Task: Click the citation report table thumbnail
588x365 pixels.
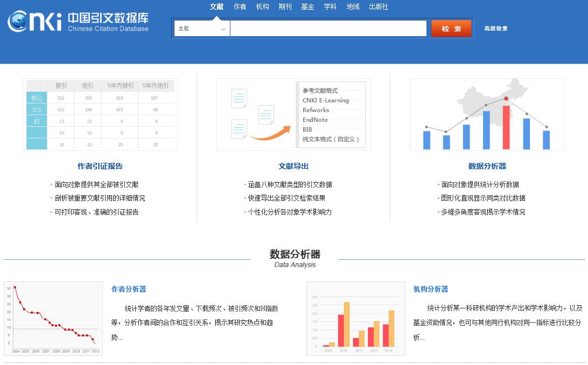Action: [100, 114]
